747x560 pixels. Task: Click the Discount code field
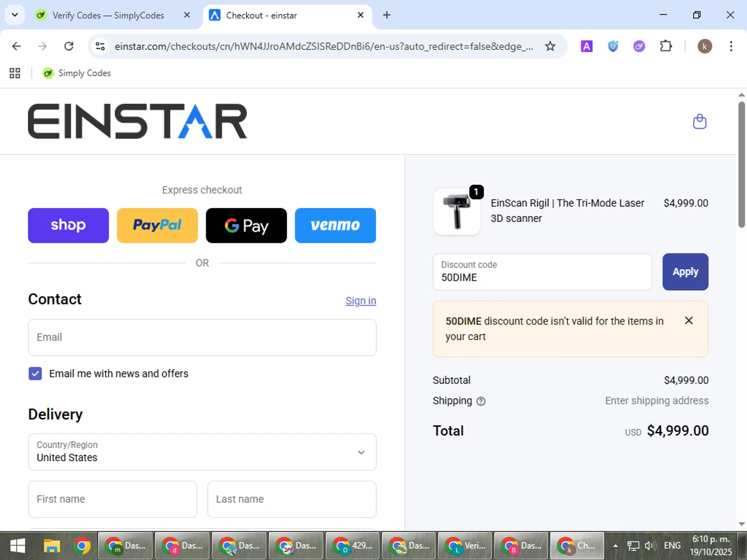pos(542,272)
